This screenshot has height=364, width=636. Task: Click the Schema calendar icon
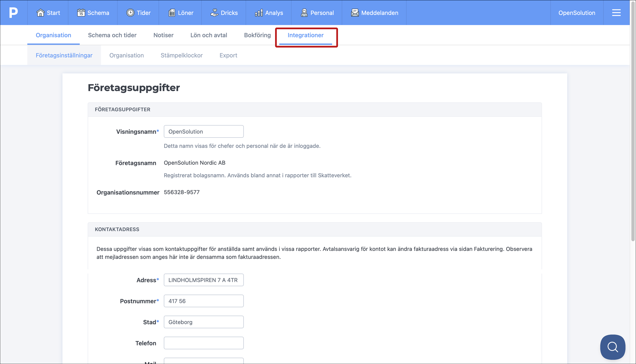click(x=81, y=13)
